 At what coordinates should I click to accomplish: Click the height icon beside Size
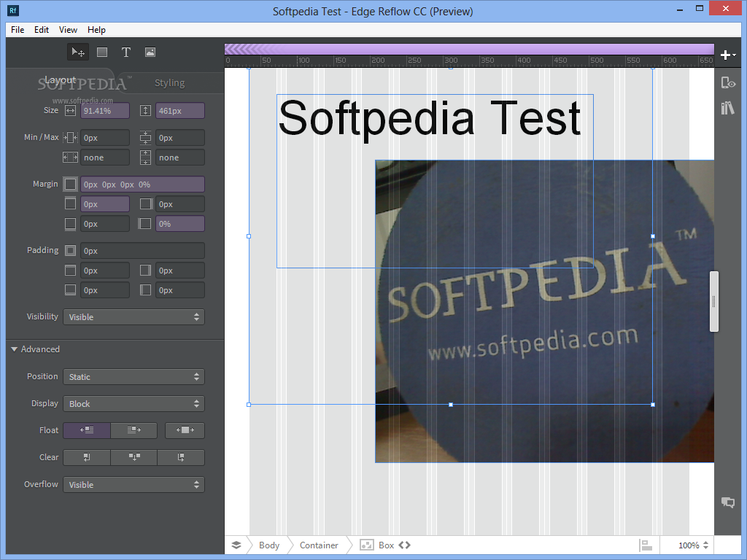pos(145,111)
